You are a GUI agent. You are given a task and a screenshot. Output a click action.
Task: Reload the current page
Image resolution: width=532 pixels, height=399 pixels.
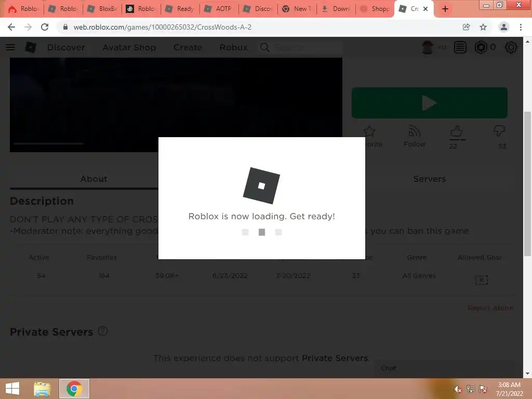pyautogui.click(x=45, y=27)
